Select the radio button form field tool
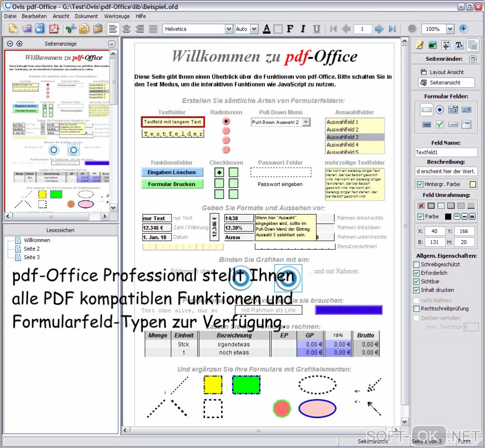485x448 pixels. click(x=439, y=109)
